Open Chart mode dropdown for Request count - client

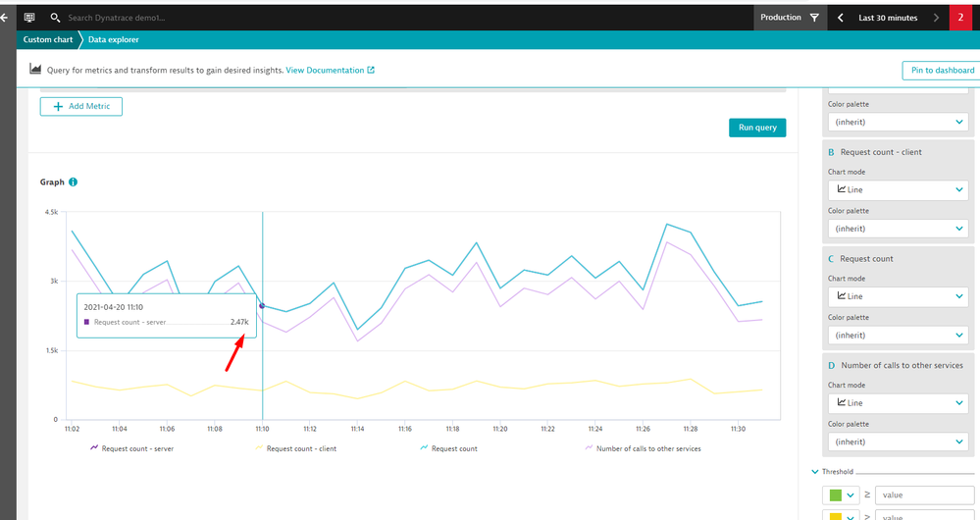(x=899, y=189)
